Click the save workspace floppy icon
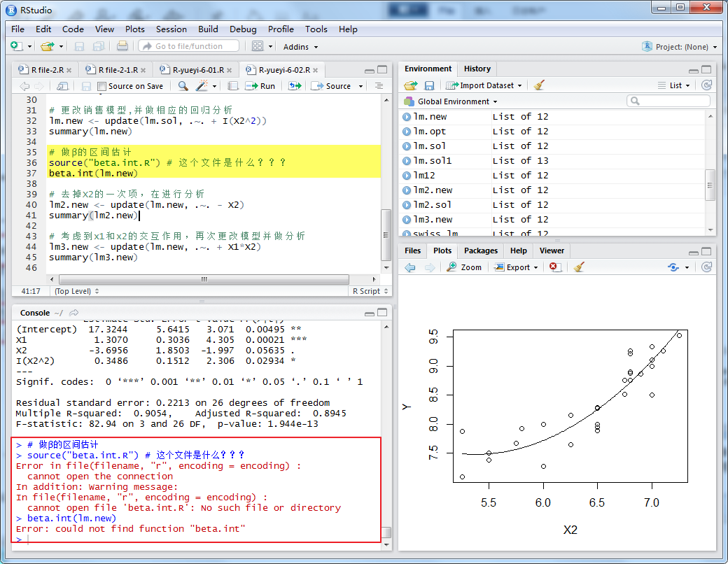Viewport: 728px width, 564px height. 429,85
